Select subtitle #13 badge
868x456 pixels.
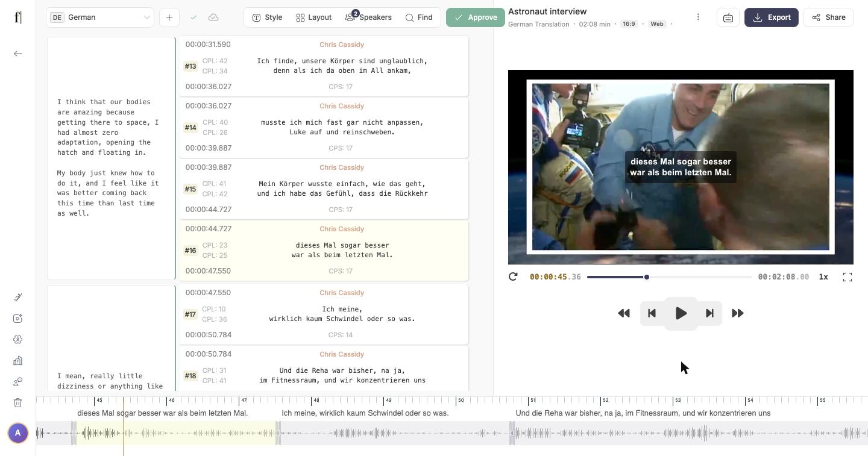[x=190, y=66]
